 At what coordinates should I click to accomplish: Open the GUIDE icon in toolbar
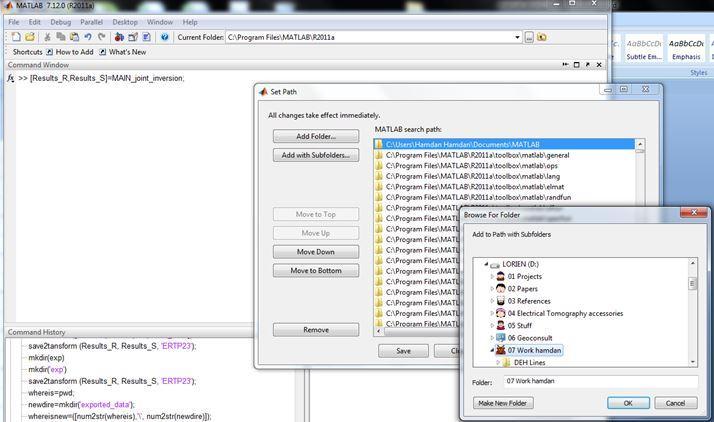coord(133,37)
